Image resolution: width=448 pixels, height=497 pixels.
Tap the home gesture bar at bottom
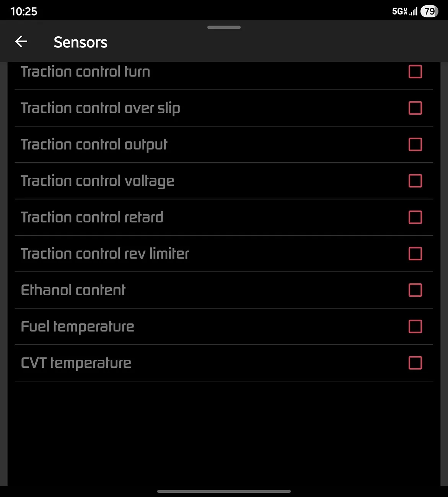point(224,491)
